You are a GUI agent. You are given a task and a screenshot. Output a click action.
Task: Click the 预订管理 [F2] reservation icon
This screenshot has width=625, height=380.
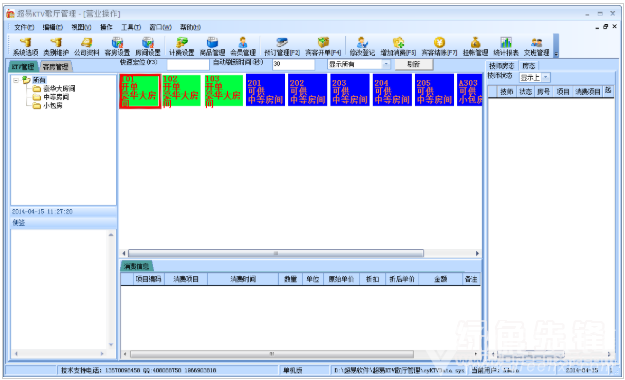click(x=282, y=47)
